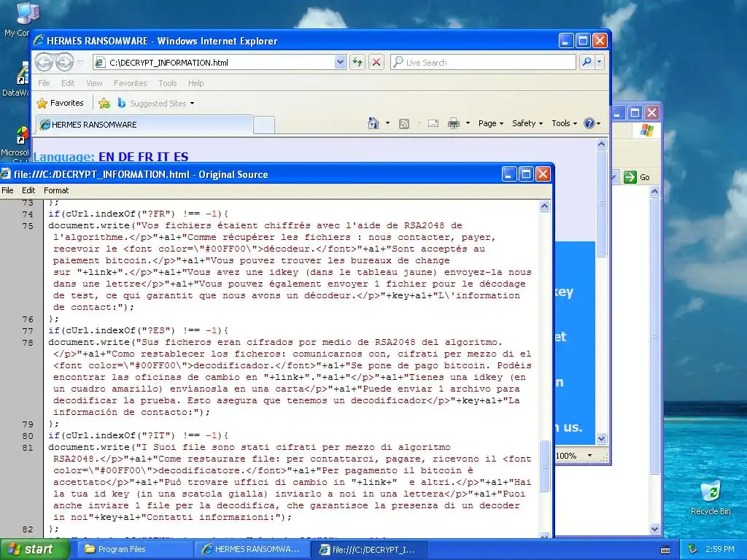Switch to file:///C:/DECRYPT_I... taskbar button
The width and height of the screenshot is (747, 560).
point(368,549)
